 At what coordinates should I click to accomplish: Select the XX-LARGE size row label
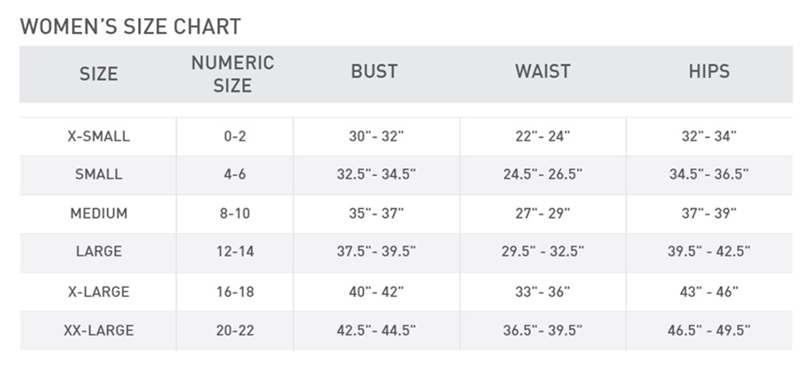pos(98,330)
